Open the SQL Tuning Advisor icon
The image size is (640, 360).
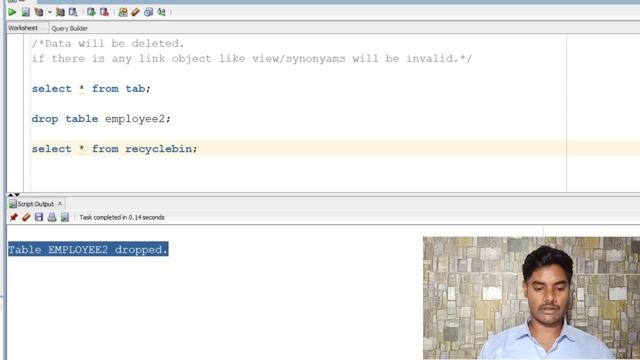pos(73,12)
